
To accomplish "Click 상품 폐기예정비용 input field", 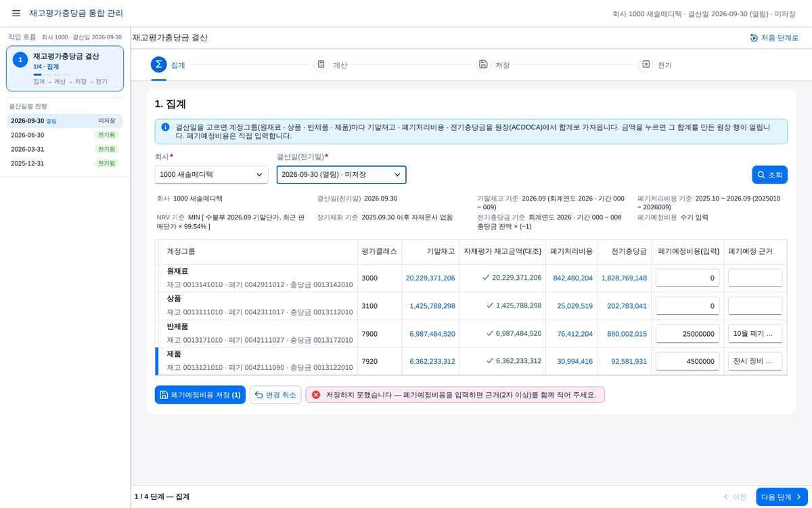I will click(x=687, y=305).
